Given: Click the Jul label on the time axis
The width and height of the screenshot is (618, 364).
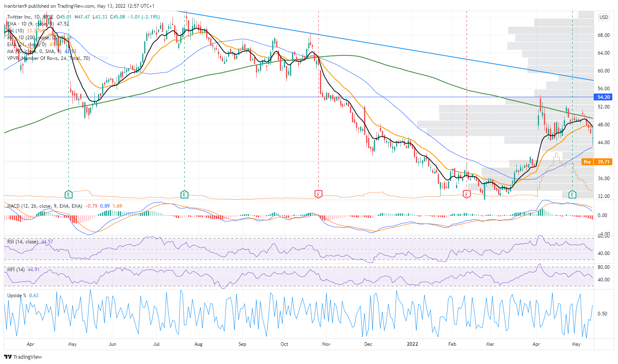Looking at the screenshot, I should point(156,344).
